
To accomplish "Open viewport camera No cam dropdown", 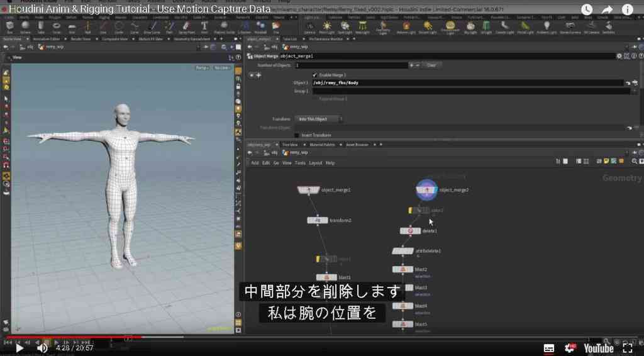I will point(222,68).
